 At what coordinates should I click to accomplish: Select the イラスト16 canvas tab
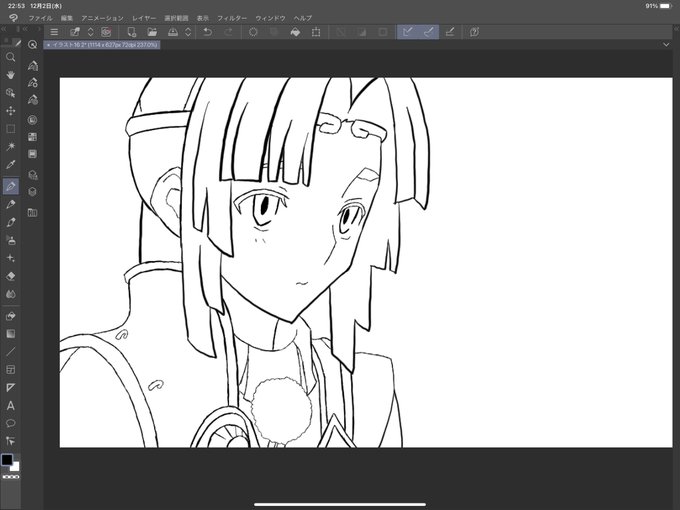coord(102,45)
